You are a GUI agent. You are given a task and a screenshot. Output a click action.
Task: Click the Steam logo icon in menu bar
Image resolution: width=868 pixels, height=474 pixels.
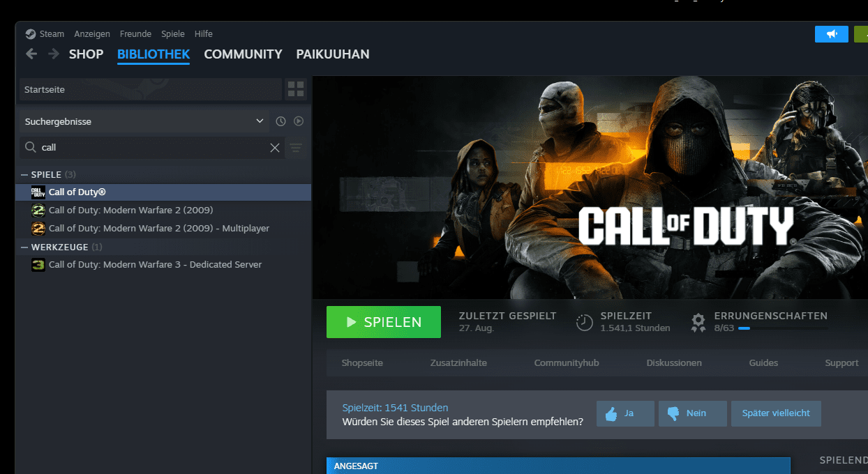(30, 33)
